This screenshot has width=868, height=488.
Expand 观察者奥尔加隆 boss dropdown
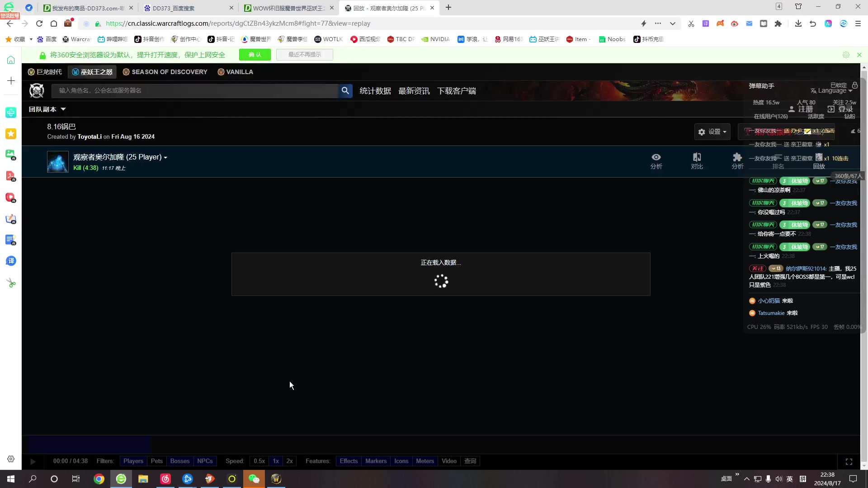(x=166, y=157)
